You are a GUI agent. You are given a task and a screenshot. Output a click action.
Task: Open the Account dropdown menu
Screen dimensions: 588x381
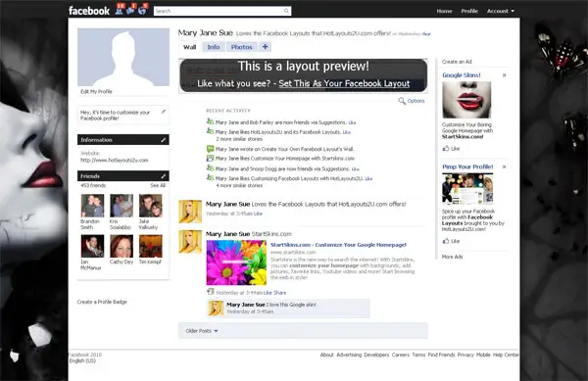pyautogui.click(x=500, y=11)
